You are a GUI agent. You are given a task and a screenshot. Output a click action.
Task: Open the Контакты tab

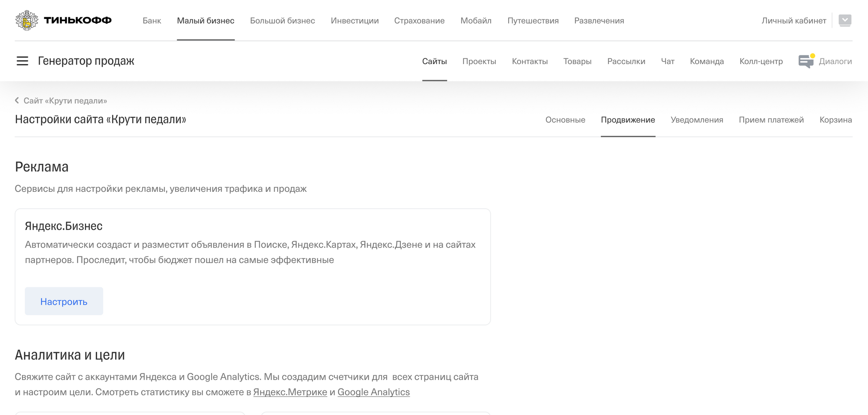pos(530,61)
